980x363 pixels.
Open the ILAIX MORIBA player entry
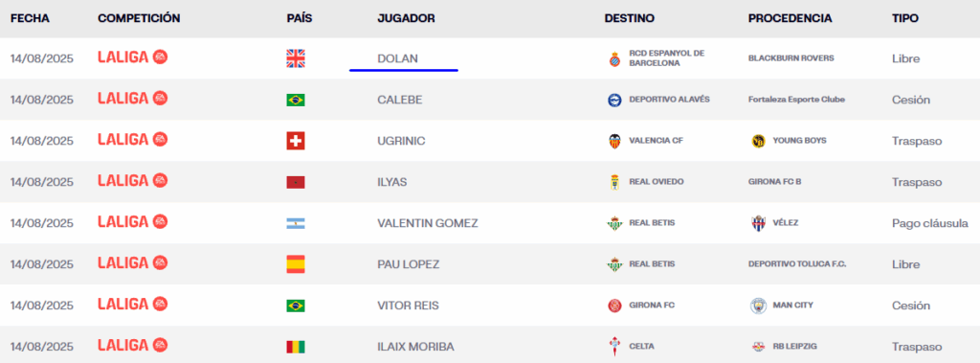[x=415, y=347]
